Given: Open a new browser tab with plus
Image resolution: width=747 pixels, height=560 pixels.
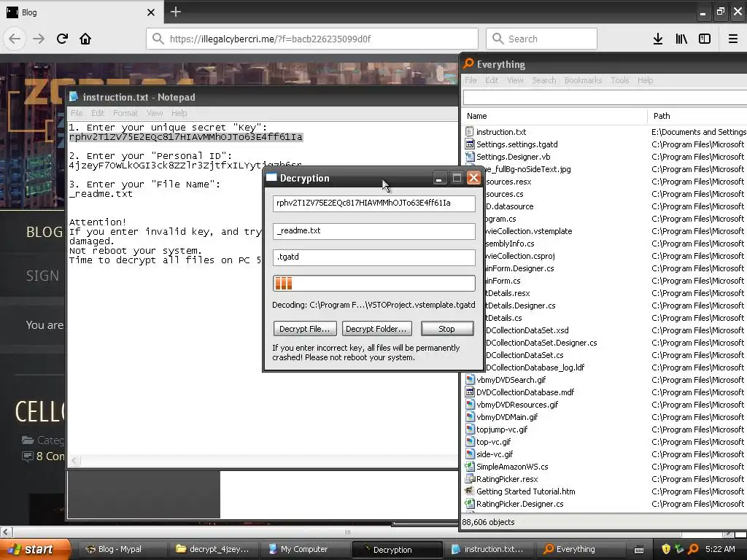Looking at the screenshot, I should (175, 12).
